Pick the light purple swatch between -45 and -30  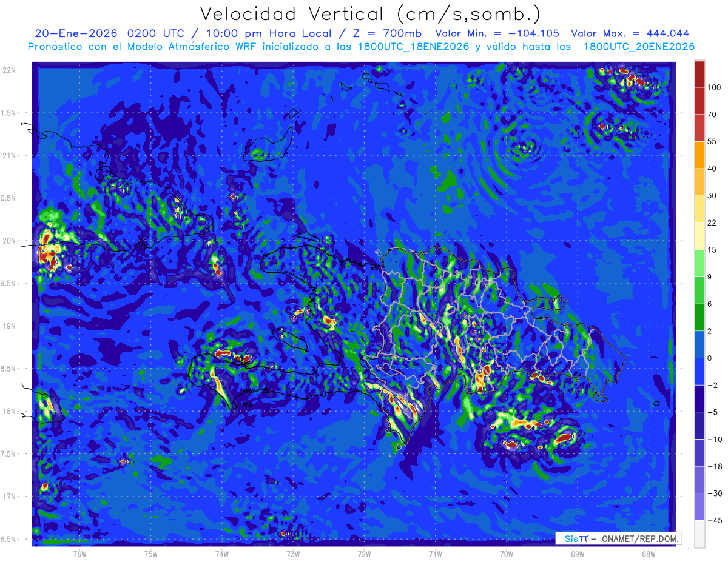[x=699, y=507]
